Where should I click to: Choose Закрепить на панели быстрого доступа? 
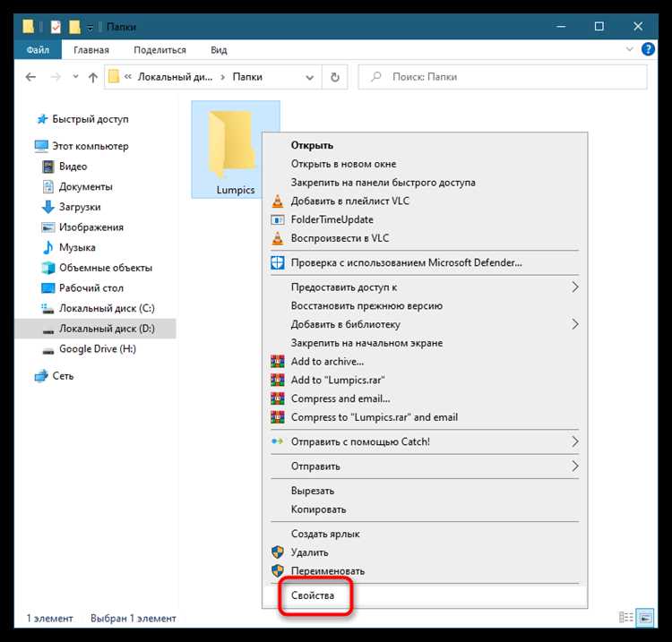(425, 183)
